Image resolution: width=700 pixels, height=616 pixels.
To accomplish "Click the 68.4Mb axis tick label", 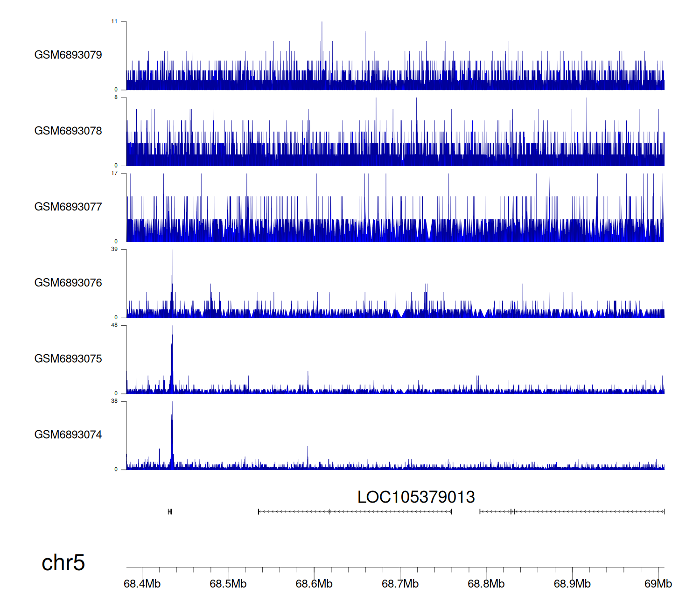I will 142,584.
